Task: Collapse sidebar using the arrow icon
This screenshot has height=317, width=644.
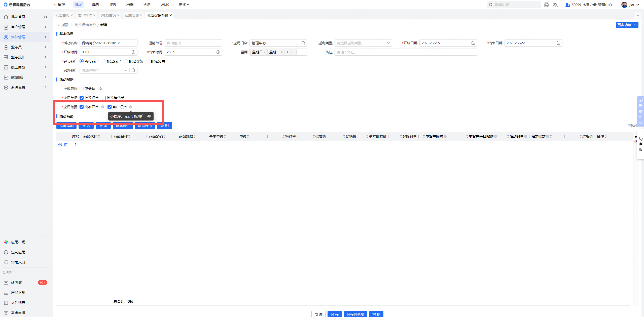Action: click(x=45, y=17)
